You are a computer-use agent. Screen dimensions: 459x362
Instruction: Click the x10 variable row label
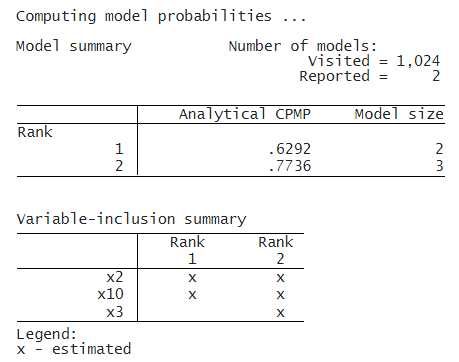(110, 294)
